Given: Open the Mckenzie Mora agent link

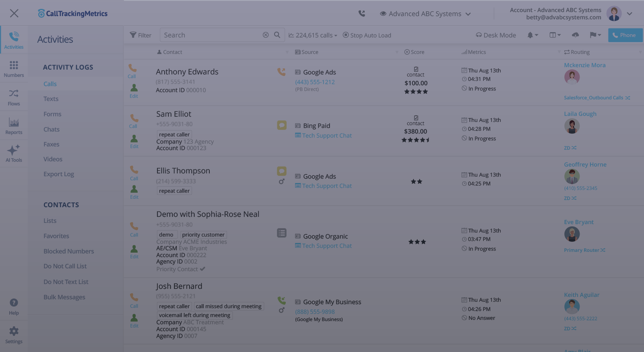Looking at the screenshot, I should tap(584, 65).
